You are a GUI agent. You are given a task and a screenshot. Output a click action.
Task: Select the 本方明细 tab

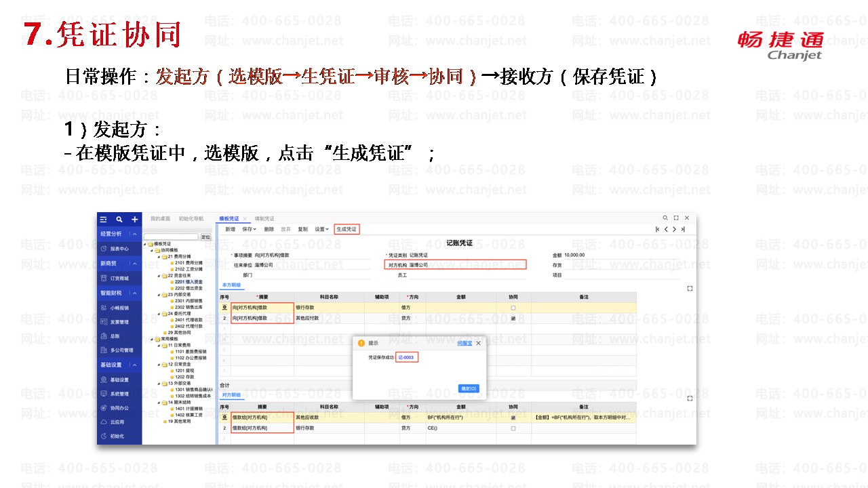click(x=232, y=285)
